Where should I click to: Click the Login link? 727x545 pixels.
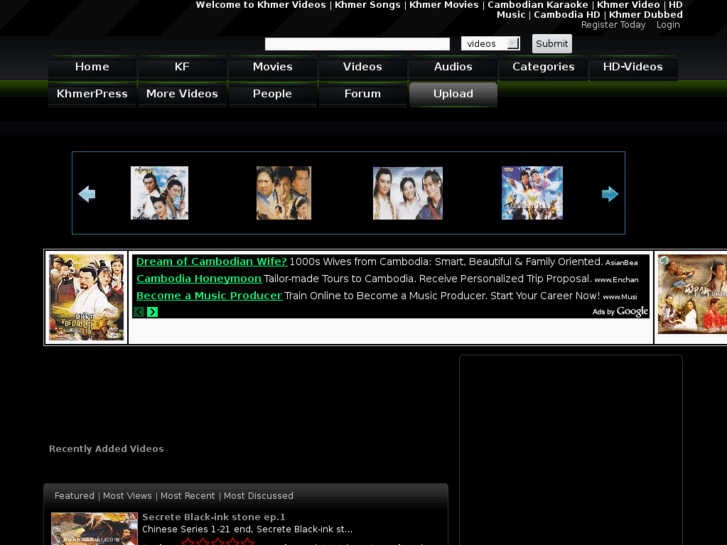pos(668,25)
